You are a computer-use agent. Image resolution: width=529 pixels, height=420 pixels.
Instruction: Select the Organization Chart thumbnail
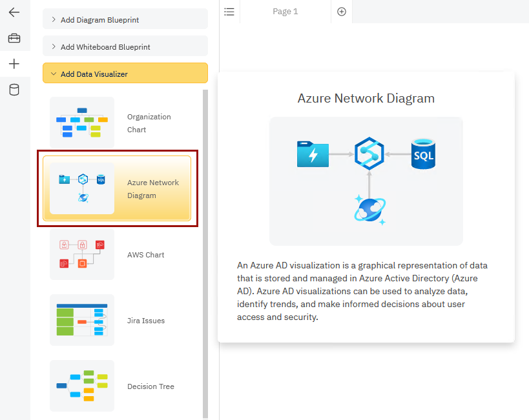pyautogui.click(x=82, y=123)
